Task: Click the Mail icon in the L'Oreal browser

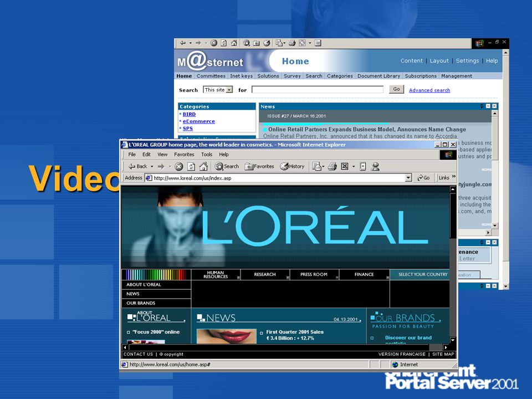Action: (x=316, y=166)
